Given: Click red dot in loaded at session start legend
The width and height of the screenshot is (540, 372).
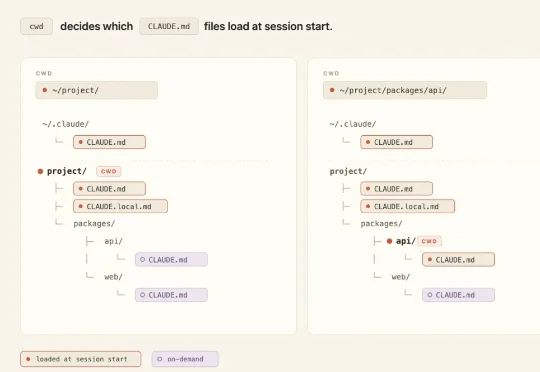Looking at the screenshot, I should pos(28,359).
